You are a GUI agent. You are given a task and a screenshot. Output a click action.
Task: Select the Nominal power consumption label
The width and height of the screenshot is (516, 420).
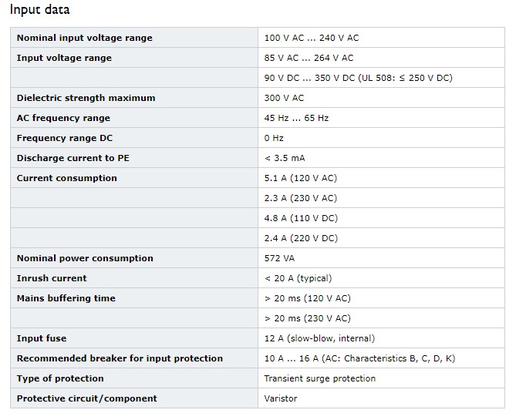(85, 258)
